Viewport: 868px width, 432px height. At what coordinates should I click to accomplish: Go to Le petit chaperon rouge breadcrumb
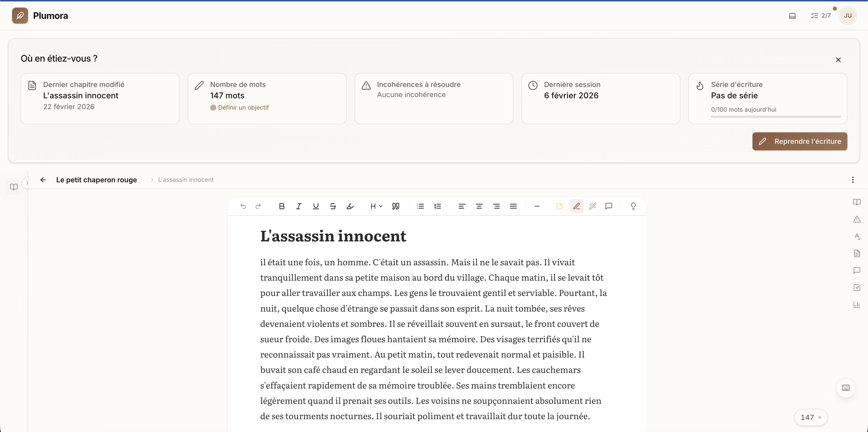tap(96, 180)
